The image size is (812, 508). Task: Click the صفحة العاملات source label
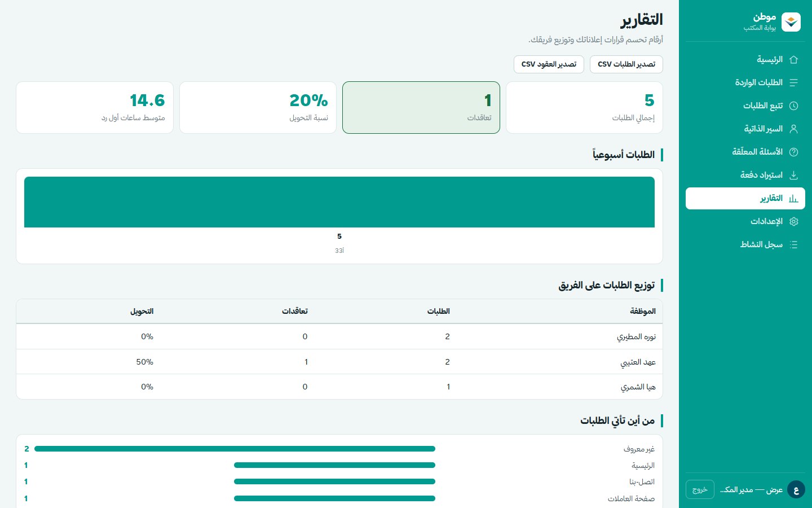coord(631,498)
